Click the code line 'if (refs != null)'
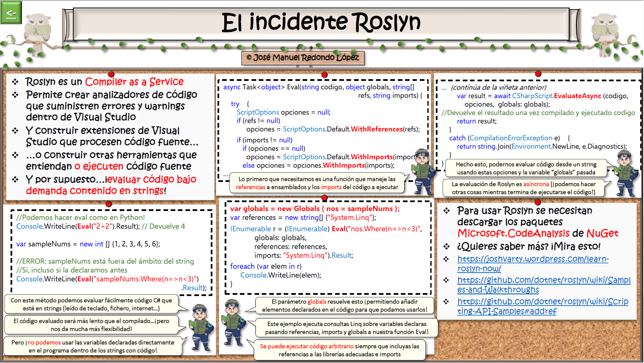644x363 pixels. [x=258, y=121]
